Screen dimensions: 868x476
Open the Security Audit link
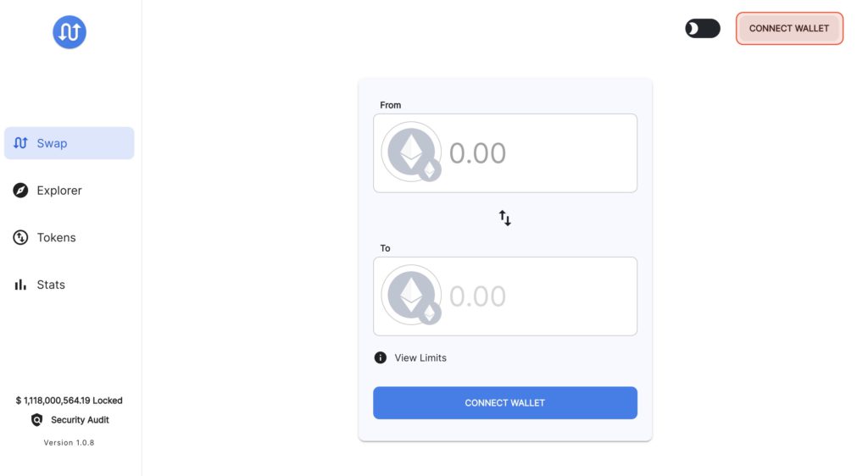pyautogui.click(x=80, y=420)
